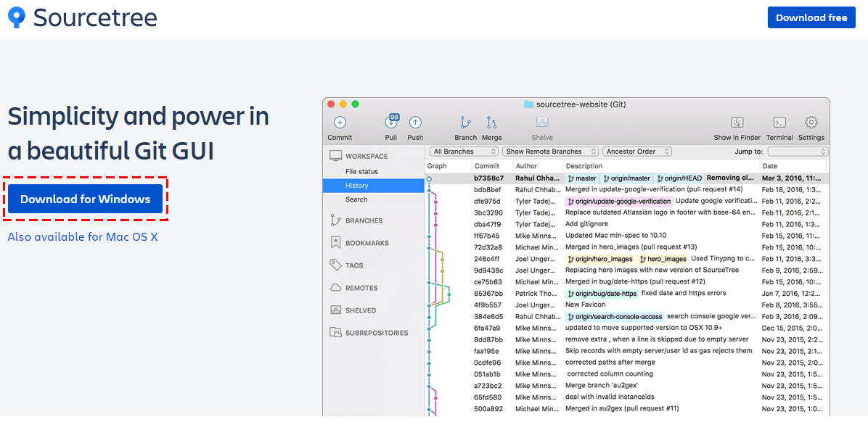Screen dimensions: 868x438
Task: Click the origin/master branch tag
Action: (626, 178)
